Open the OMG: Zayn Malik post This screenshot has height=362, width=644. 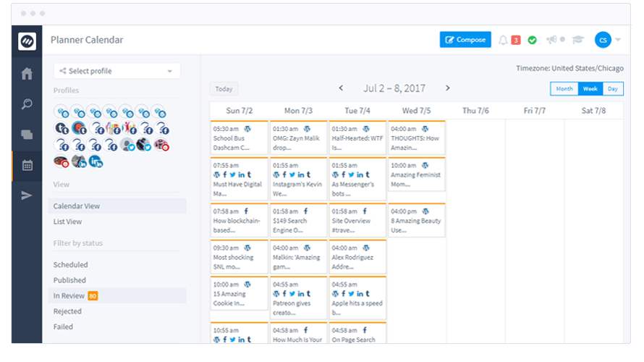tap(299, 138)
